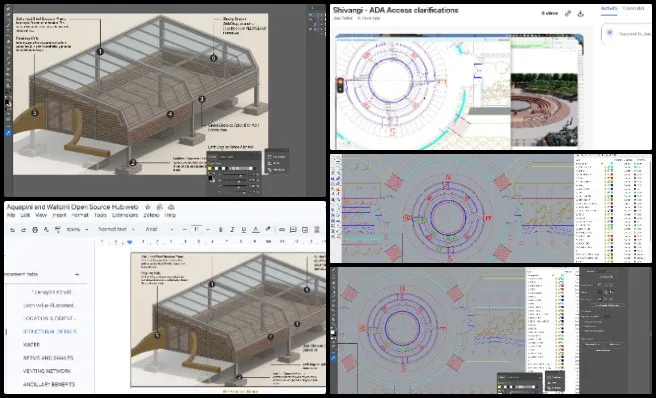Click the undo icon in Google Docs toolbar

[x=12, y=230]
